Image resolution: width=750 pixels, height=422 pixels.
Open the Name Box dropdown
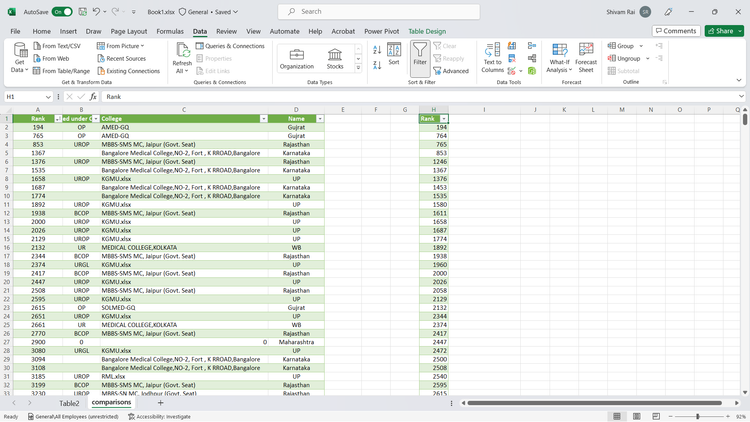coord(48,97)
